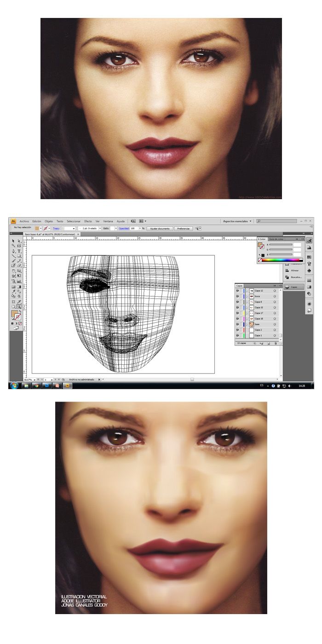Open the stroke weight dropdown

click(74, 228)
